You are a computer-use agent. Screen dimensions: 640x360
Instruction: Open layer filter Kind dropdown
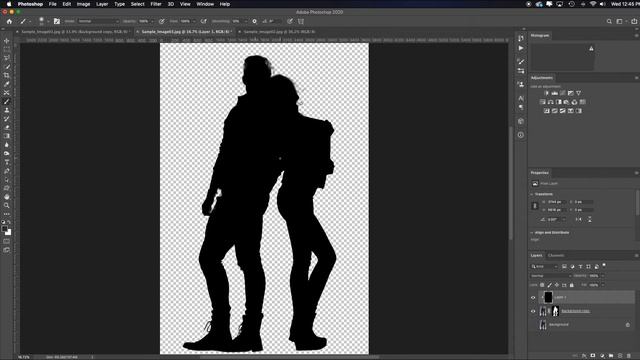pos(544,267)
